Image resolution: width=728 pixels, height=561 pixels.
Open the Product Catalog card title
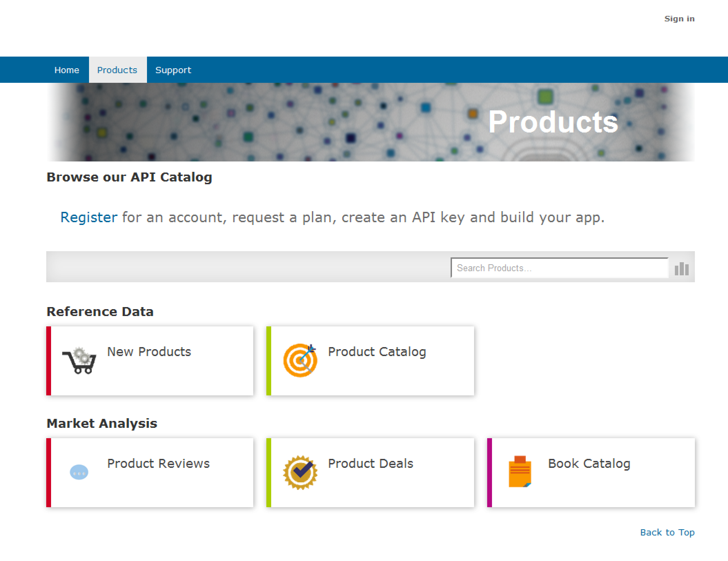click(377, 352)
